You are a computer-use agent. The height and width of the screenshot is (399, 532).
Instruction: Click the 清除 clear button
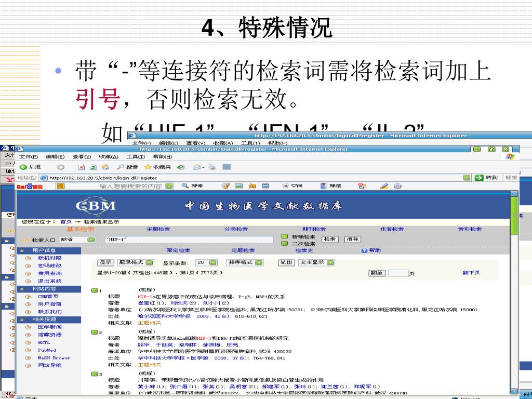point(353,239)
